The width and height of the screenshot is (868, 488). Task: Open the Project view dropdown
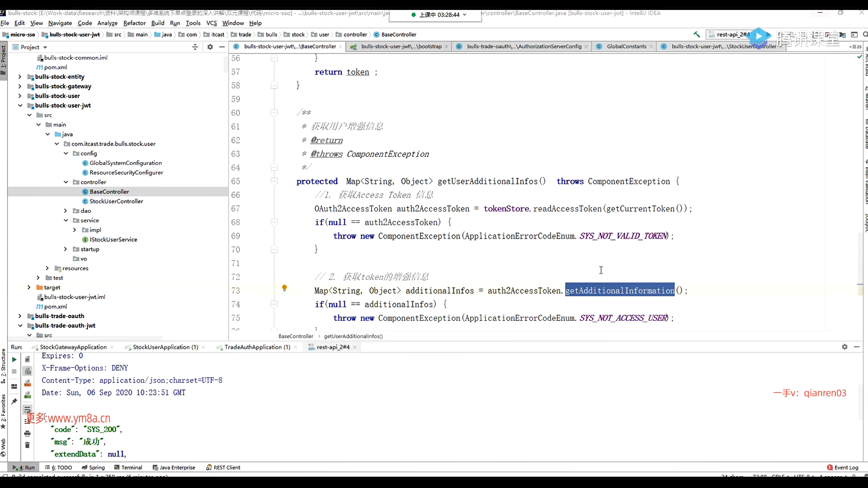45,47
